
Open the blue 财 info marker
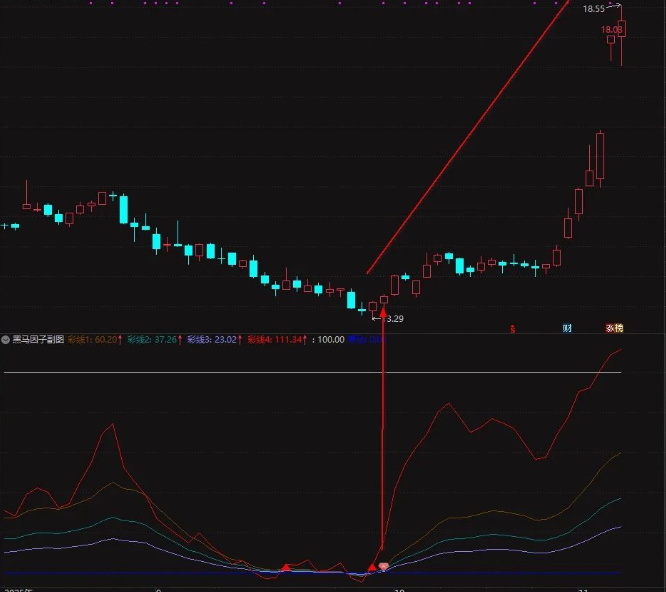pos(567,328)
